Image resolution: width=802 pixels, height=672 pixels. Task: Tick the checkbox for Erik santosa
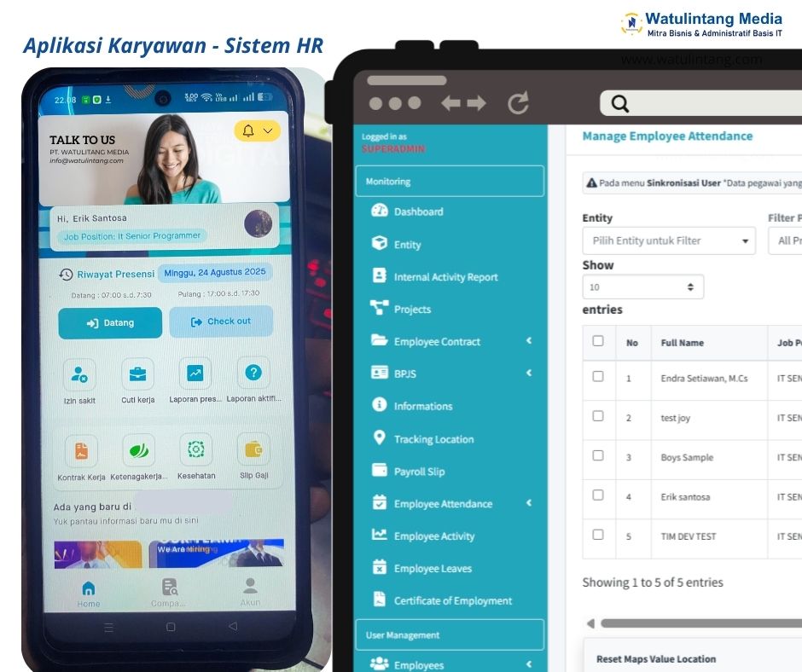tap(598, 495)
